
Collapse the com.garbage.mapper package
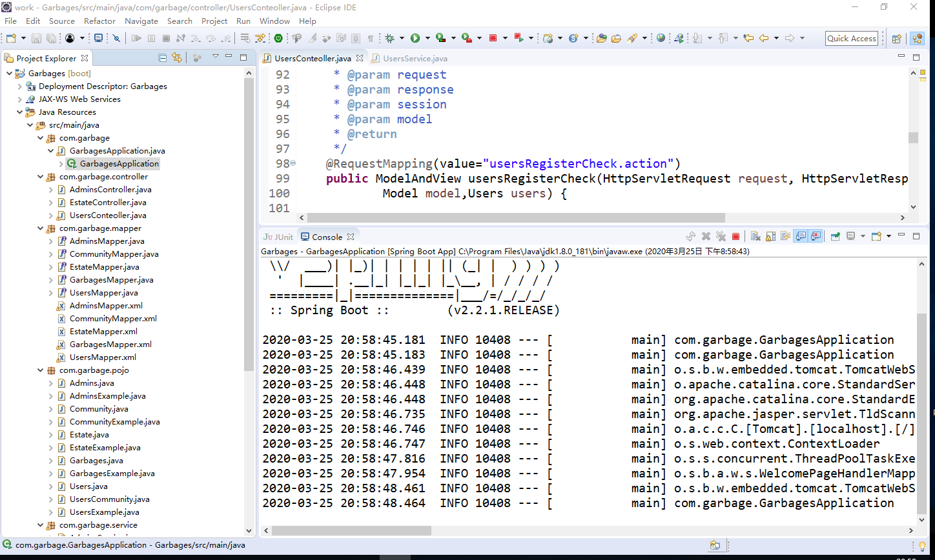40,228
